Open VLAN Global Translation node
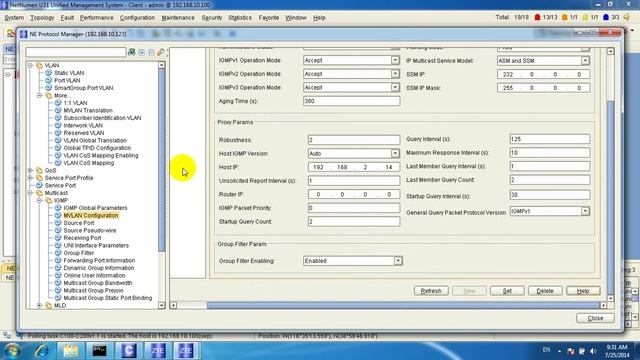The width and height of the screenshot is (640, 360). click(x=95, y=140)
